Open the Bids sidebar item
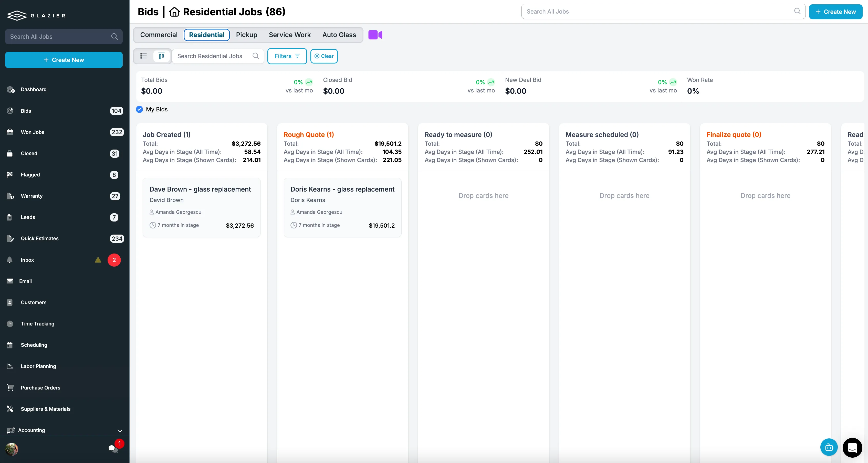The width and height of the screenshot is (868, 463). click(x=65, y=111)
